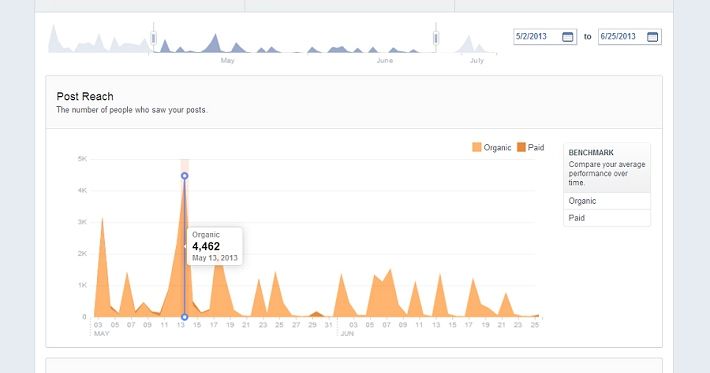Click the 5K y-axis label

pyautogui.click(x=82, y=159)
